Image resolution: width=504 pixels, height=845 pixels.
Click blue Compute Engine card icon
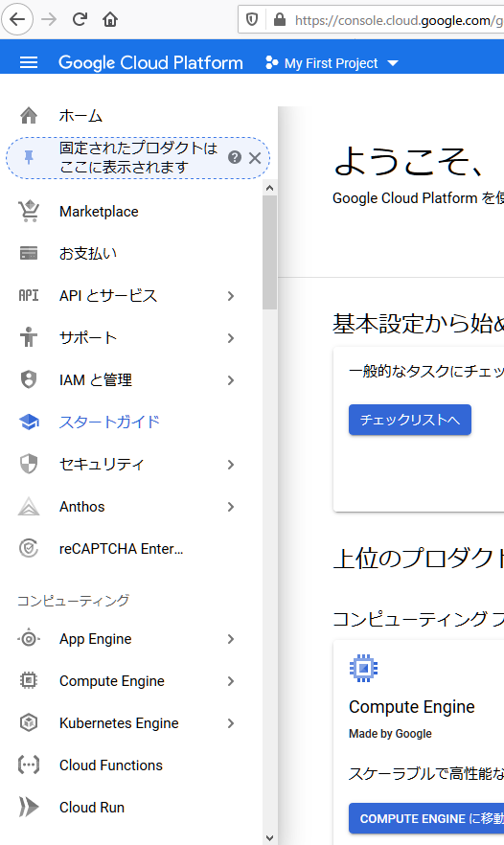364,669
